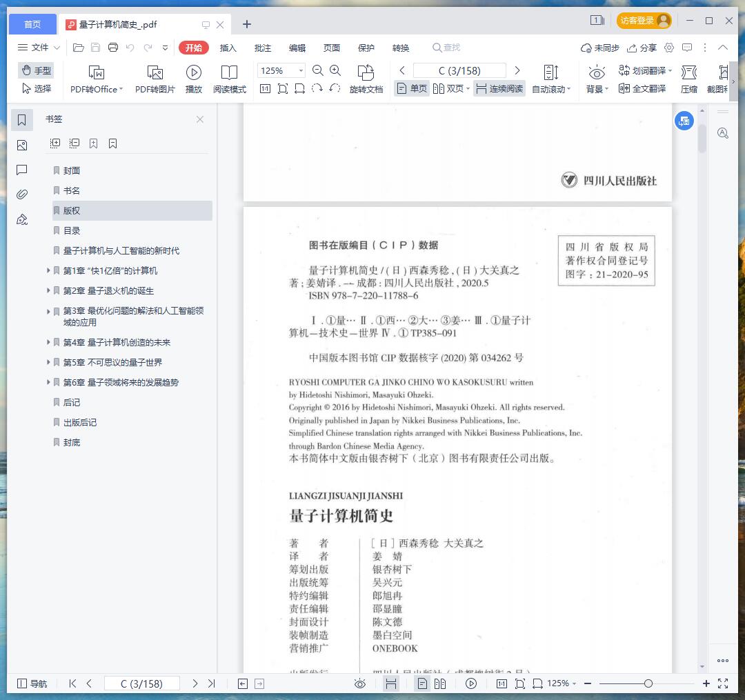Zoom out with the minus magnifier
745x700 pixels.
(318, 70)
